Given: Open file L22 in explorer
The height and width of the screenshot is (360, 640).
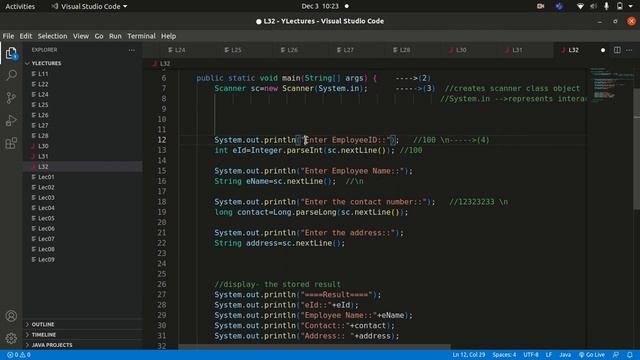Looking at the screenshot, I should pos(82,84).
